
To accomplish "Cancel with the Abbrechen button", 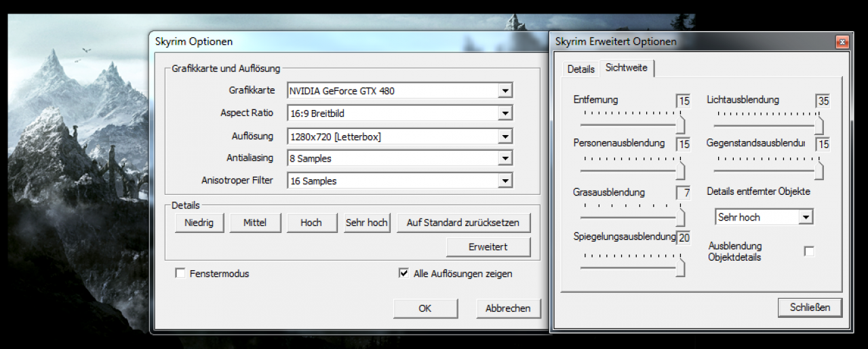I will pyautogui.click(x=508, y=308).
